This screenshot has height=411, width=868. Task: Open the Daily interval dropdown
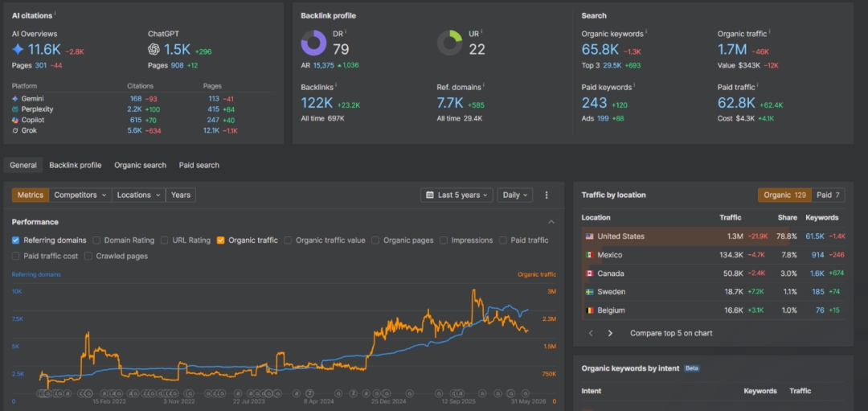coord(515,195)
